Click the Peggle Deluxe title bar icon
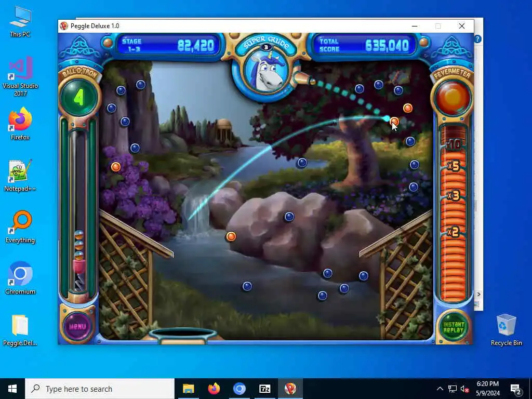The height and width of the screenshot is (399, 532). (x=64, y=26)
